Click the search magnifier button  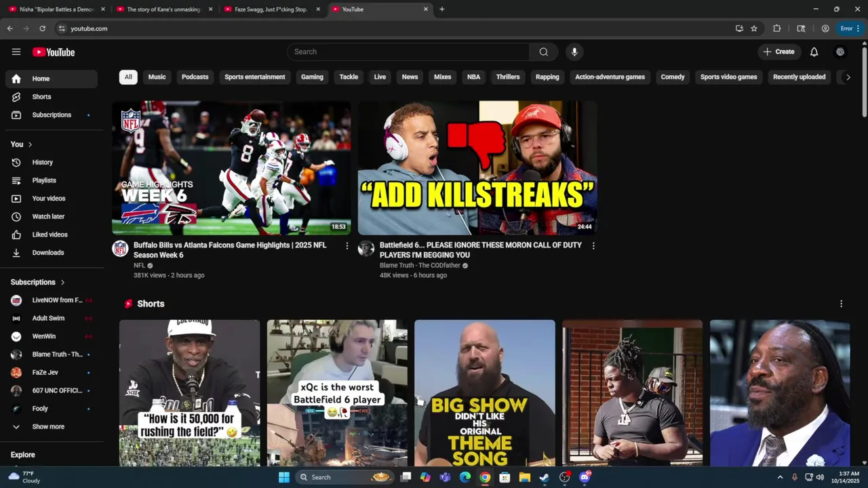544,52
